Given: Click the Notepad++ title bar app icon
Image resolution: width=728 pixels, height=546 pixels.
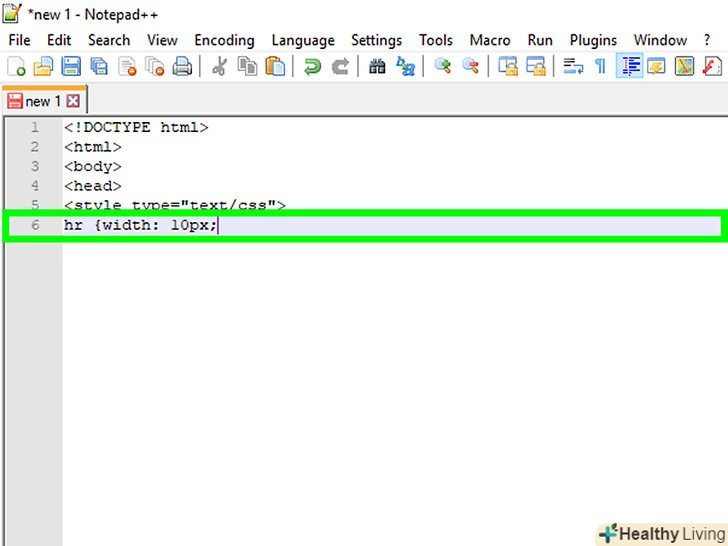Looking at the screenshot, I should [12, 13].
